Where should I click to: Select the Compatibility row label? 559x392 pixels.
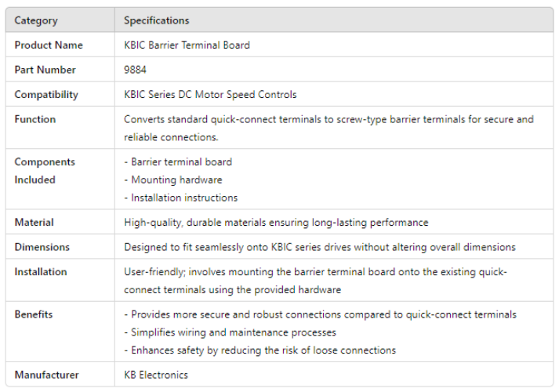point(46,95)
